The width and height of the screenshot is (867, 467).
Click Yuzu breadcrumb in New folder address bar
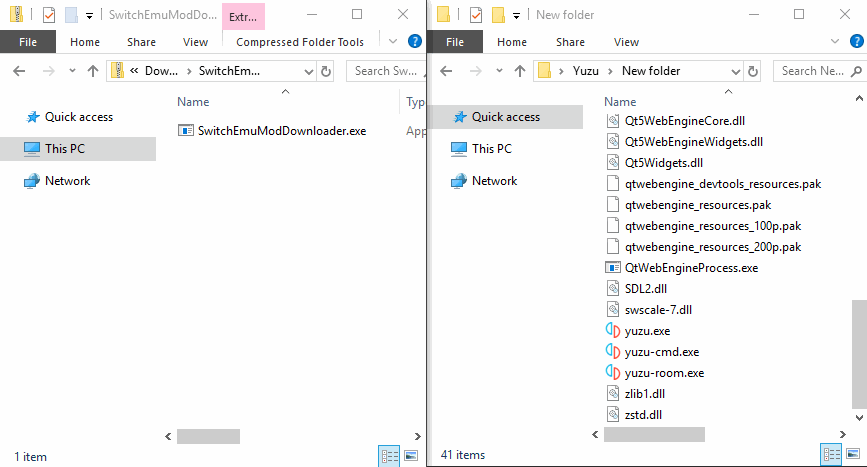click(586, 71)
